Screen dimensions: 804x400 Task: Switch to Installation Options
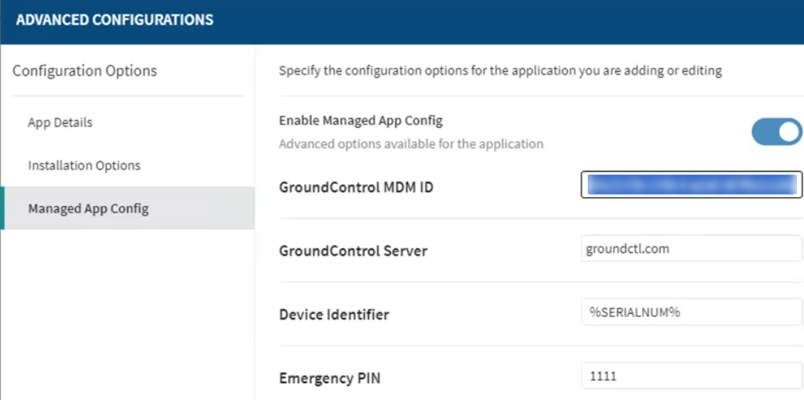84,166
